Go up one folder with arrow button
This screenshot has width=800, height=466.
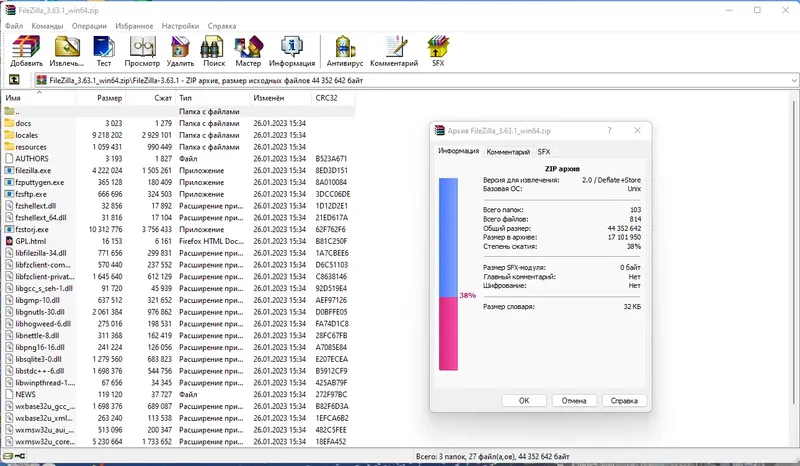click(14, 80)
